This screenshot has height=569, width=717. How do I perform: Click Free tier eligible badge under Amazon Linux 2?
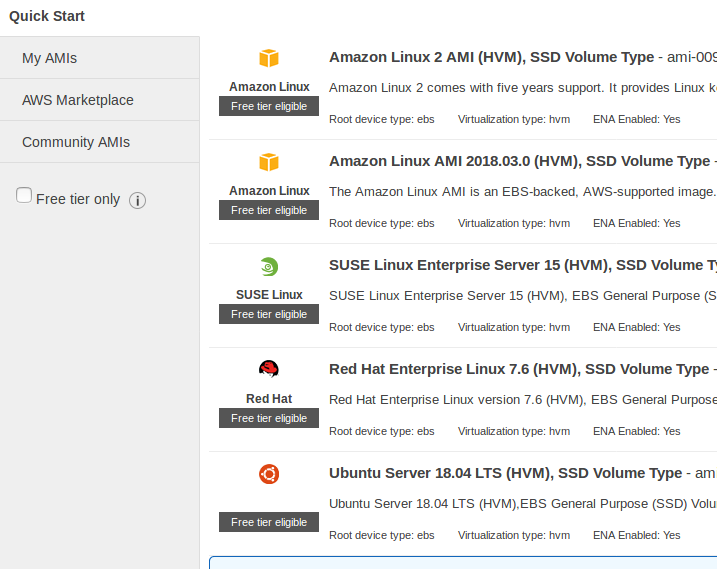click(x=269, y=106)
